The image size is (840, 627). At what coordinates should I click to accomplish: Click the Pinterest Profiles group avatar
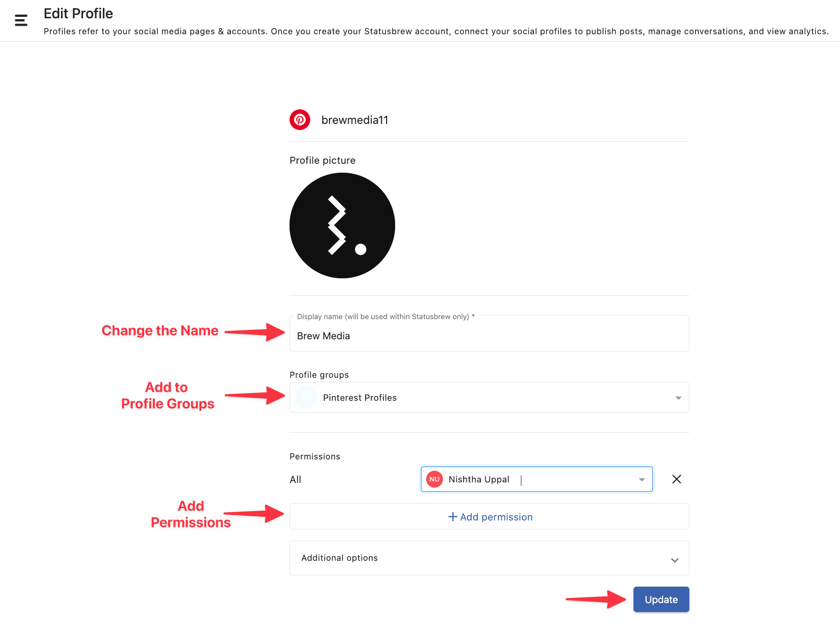click(306, 398)
